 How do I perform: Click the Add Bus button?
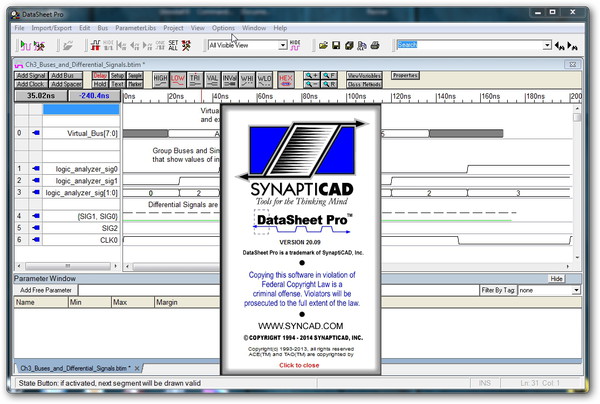click(x=66, y=75)
